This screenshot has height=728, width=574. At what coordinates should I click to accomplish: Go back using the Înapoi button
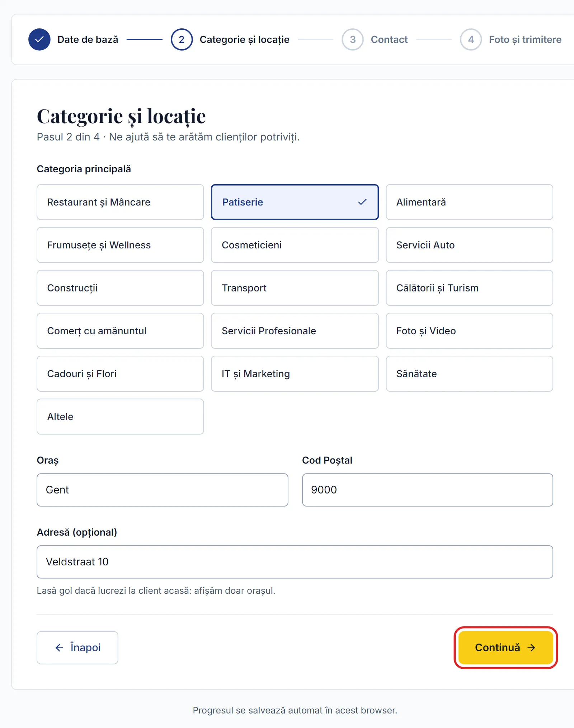(77, 648)
